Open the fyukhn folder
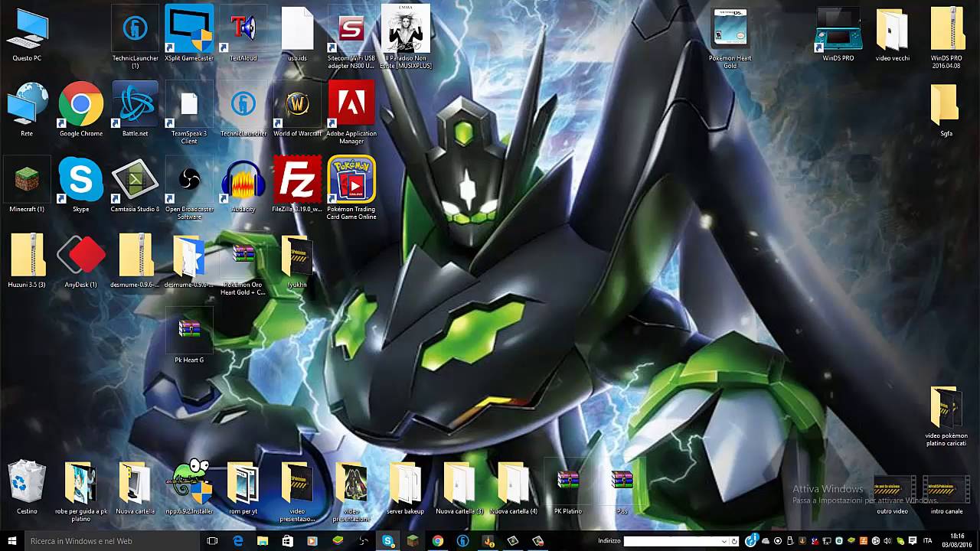 click(x=297, y=260)
